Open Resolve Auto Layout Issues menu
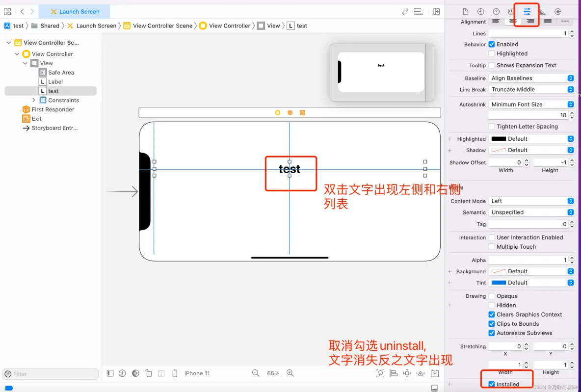This screenshot has height=392, width=581. pyautogui.click(x=421, y=373)
